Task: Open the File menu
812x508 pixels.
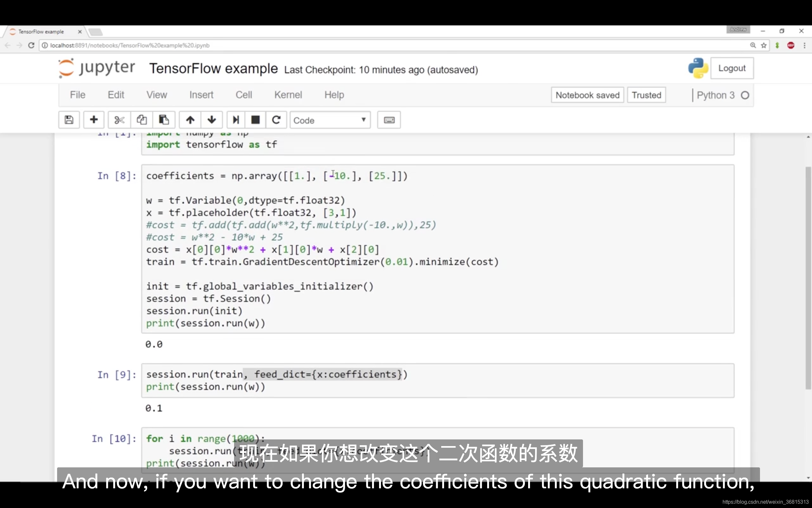Action: 77,95
